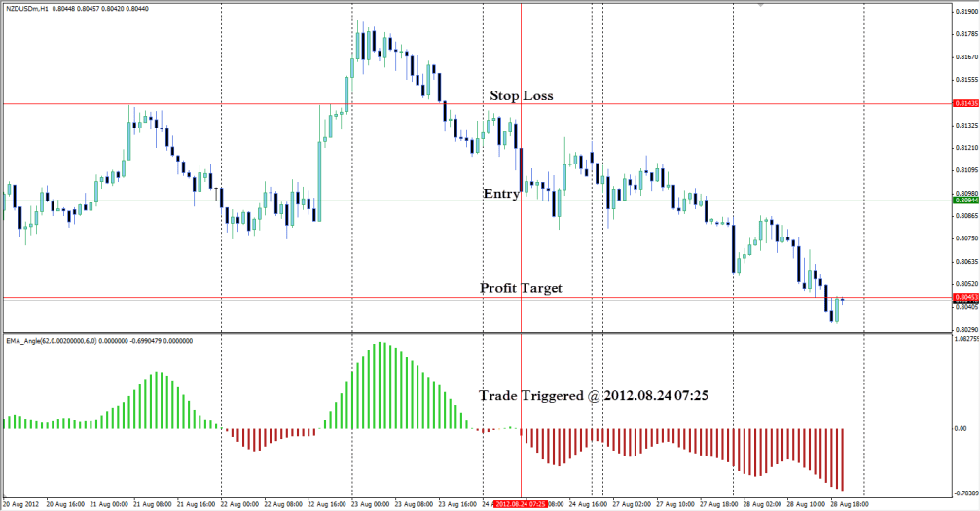Image resolution: width=980 pixels, height=511 pixels.
Task: Click the '24 Aug 16:00' time axis label
Action: click(x=588, y=504)
